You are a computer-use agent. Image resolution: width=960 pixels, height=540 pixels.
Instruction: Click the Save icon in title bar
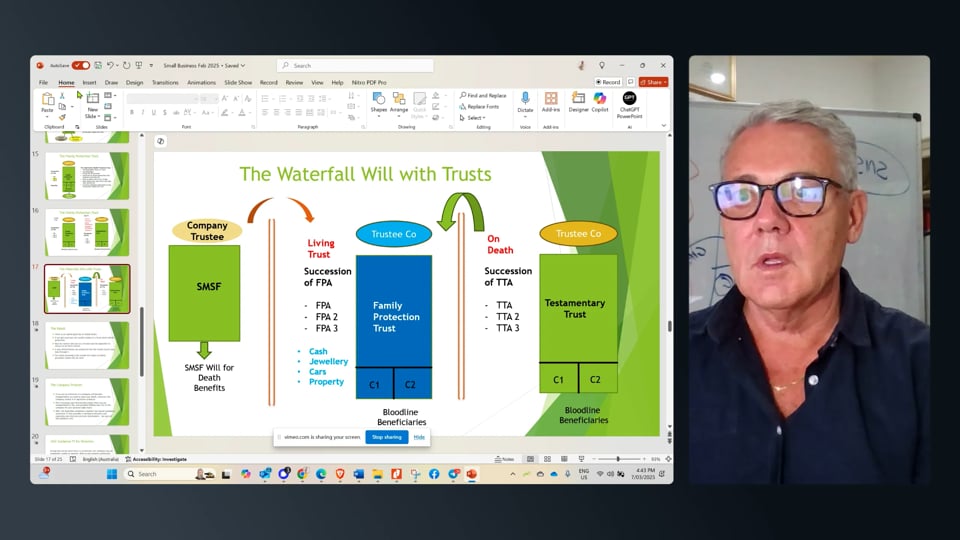[98, 66]
